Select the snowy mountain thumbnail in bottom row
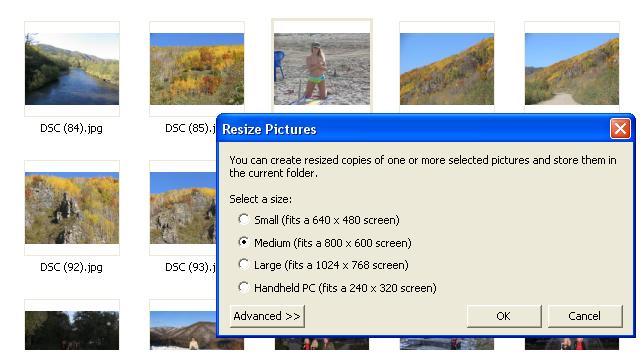Screen dimensions: 642x364 click(183, 330)
